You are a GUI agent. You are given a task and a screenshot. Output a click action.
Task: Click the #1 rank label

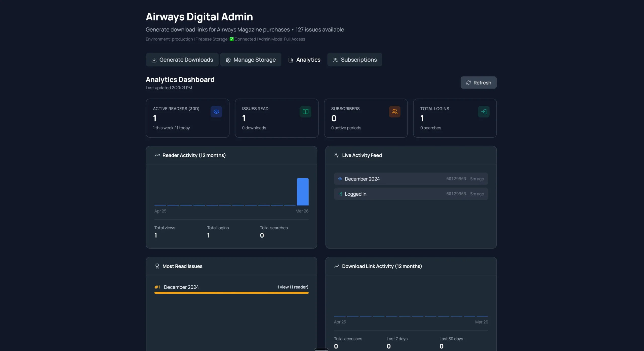[157, 287]
